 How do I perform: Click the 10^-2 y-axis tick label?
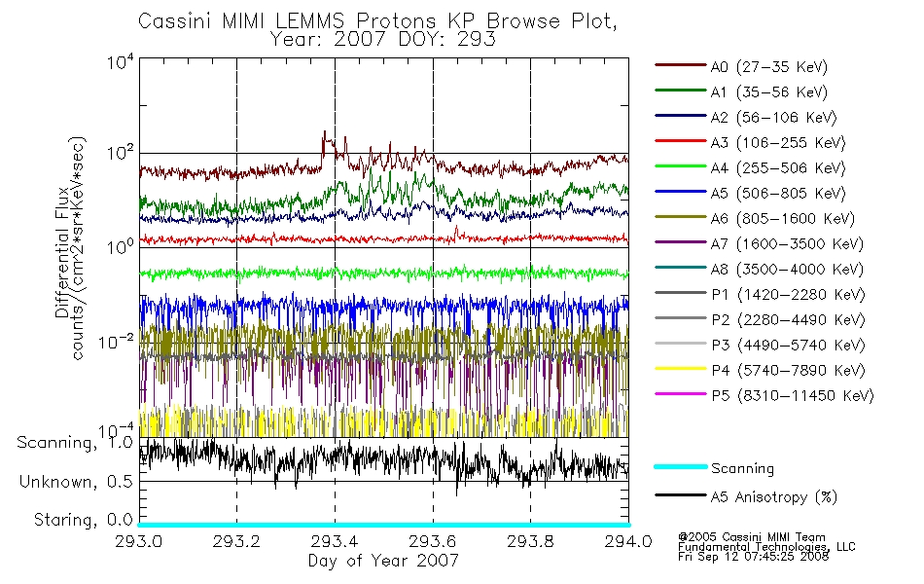(x=116, y=341)
